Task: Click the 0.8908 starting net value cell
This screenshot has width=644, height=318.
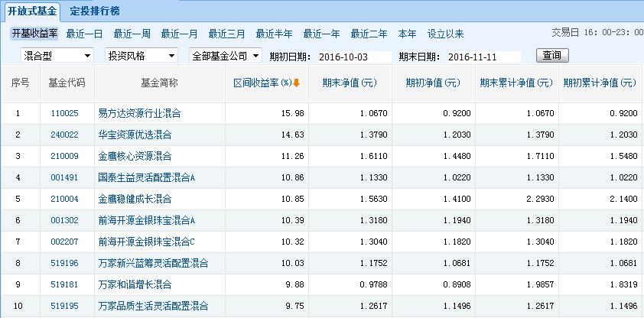Action: point(457,285)
